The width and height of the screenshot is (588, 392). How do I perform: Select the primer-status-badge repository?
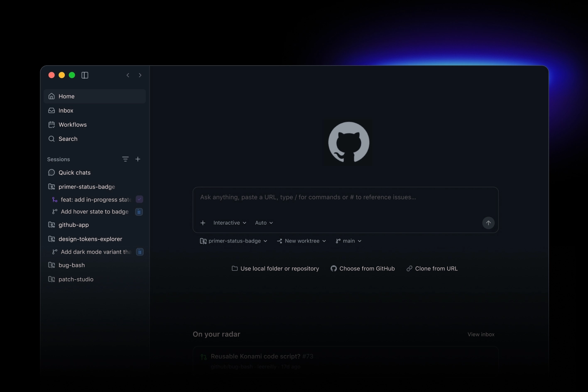point(95,187)
